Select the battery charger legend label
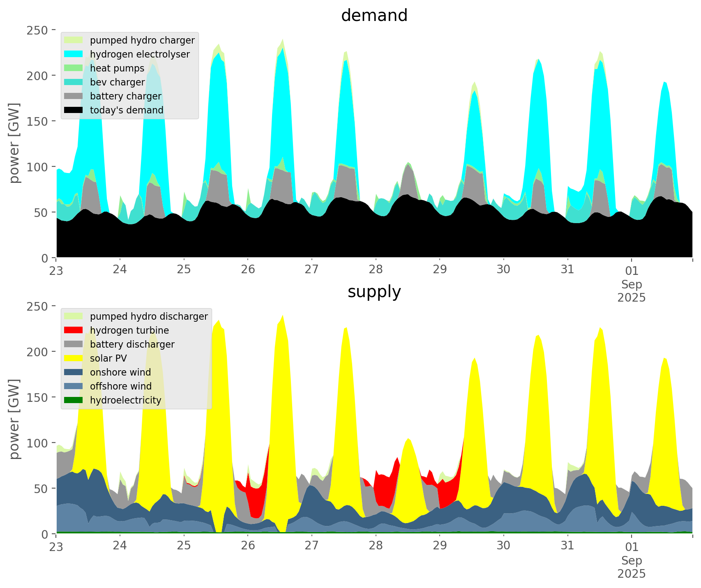Screen dimensions: 701x588 (x=125, y=96)
